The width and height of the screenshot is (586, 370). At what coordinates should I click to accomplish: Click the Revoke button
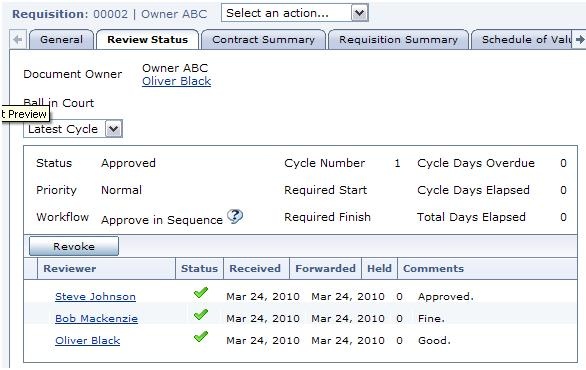74,246
